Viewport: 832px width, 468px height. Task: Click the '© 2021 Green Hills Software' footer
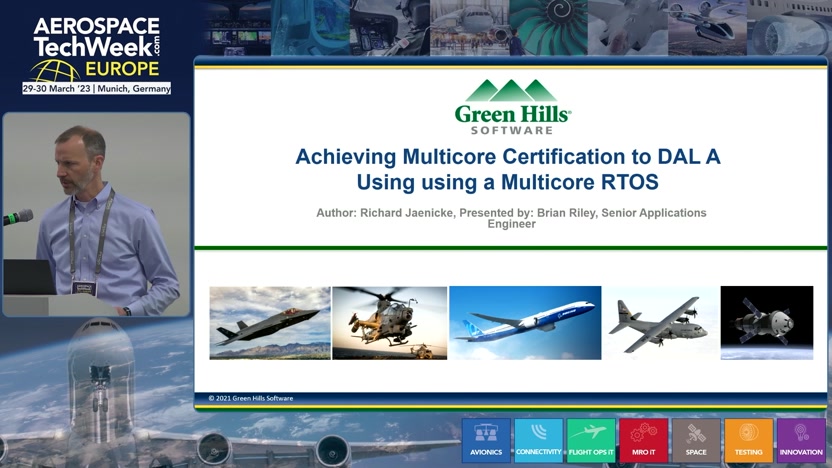pyautogui.click(x=250, y=398)
